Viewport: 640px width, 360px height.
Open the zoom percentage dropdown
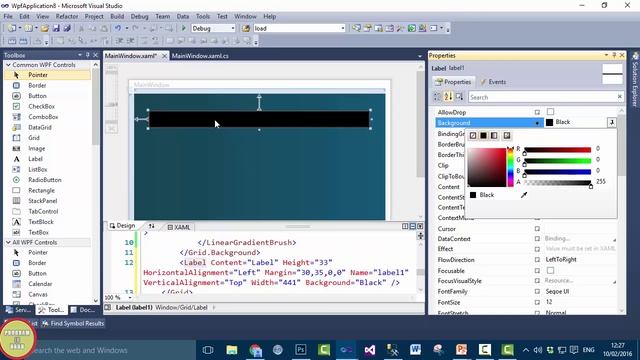[130, 298]
